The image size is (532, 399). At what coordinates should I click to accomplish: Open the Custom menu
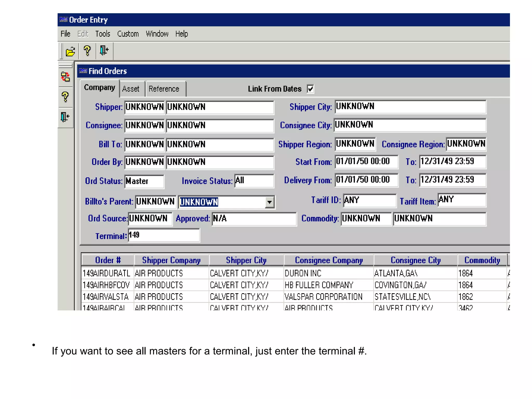(x=128, y=34)
